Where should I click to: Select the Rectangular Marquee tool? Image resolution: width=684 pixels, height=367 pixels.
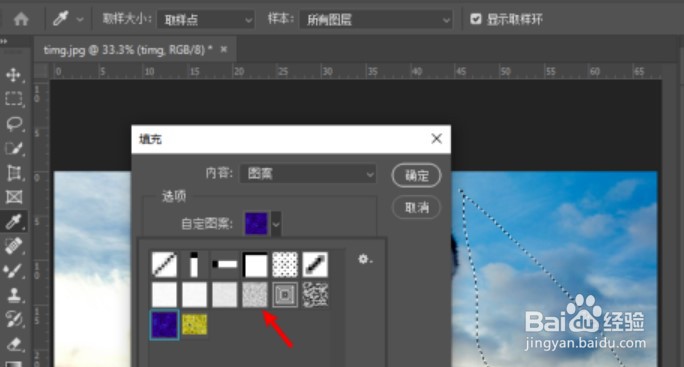14,99
